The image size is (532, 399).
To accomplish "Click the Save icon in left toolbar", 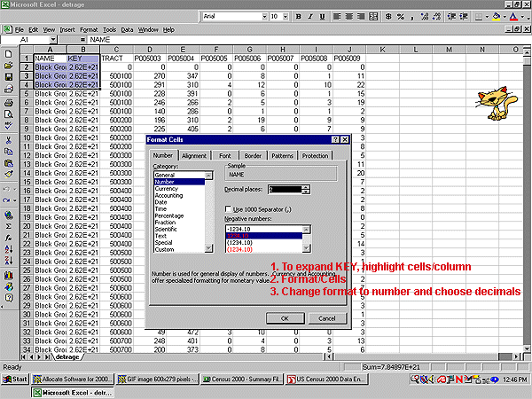I will (8, 77).
